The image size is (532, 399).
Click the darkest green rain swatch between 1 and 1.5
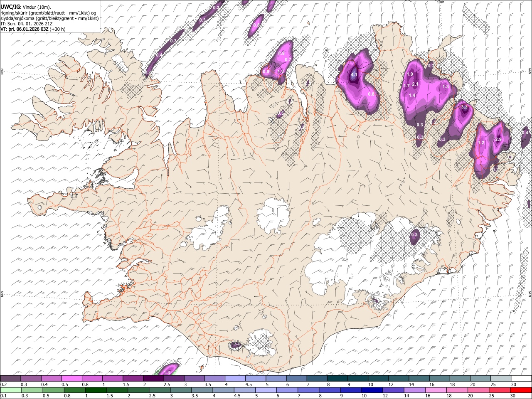coord(96,390)
